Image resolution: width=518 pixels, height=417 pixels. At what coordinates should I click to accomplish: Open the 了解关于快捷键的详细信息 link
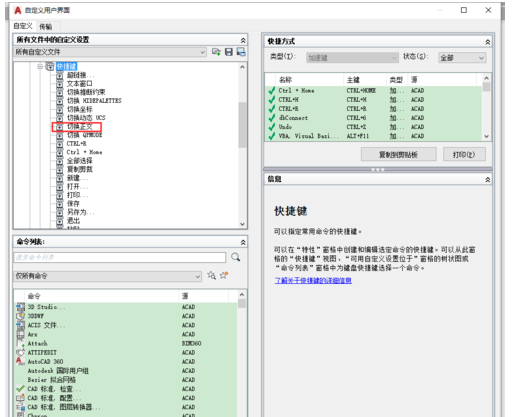(313, 280)
